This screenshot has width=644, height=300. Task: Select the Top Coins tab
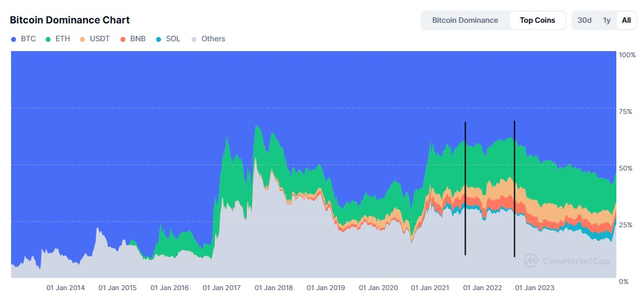(537, 20)
